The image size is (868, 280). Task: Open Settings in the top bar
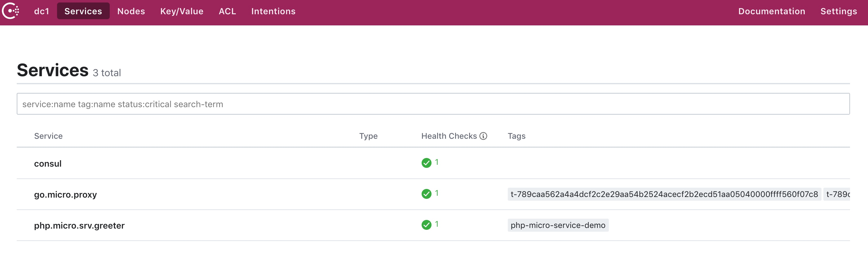838,11
